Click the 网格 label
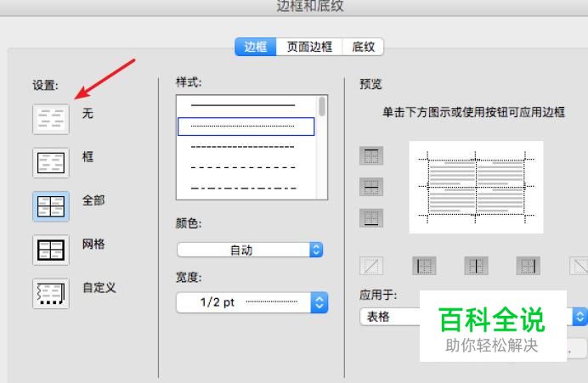Image resolution: width=588 pixels, height=383 pixels. (x=93, y=244)
